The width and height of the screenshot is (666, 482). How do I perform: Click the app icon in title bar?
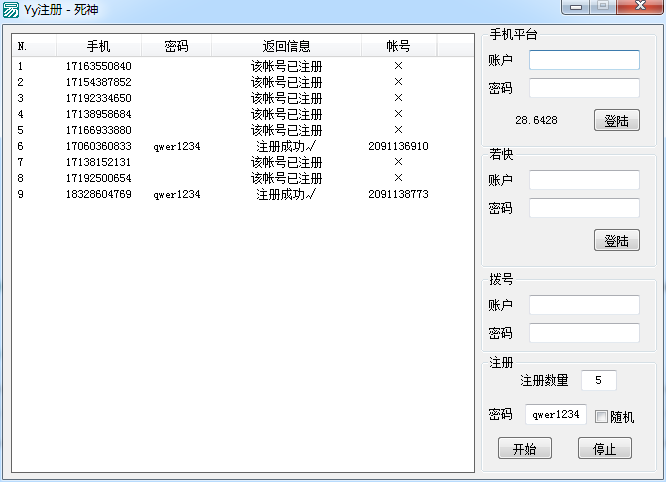[x=11, y=9]
